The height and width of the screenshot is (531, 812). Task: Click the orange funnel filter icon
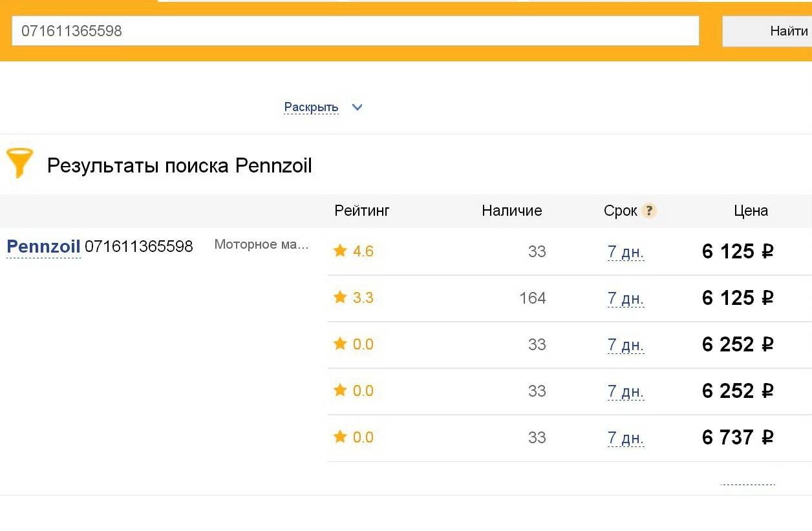[x=19, y=163]
